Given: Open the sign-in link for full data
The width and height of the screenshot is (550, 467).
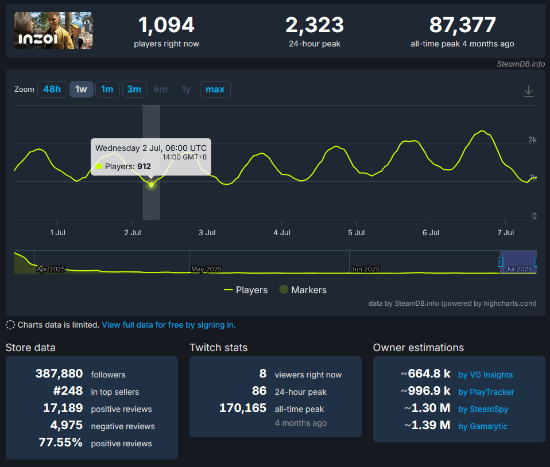Looking at the screenshot, I should click(169, 325).
